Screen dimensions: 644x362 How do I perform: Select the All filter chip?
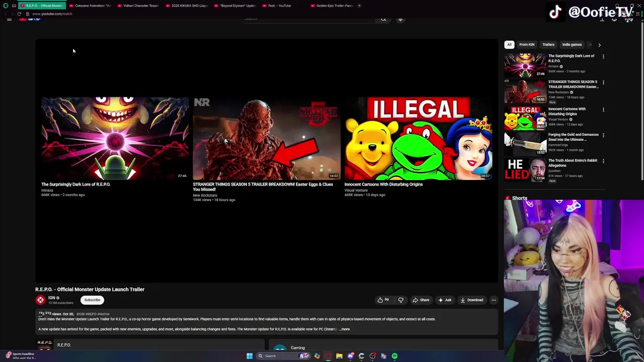point(509,45)
